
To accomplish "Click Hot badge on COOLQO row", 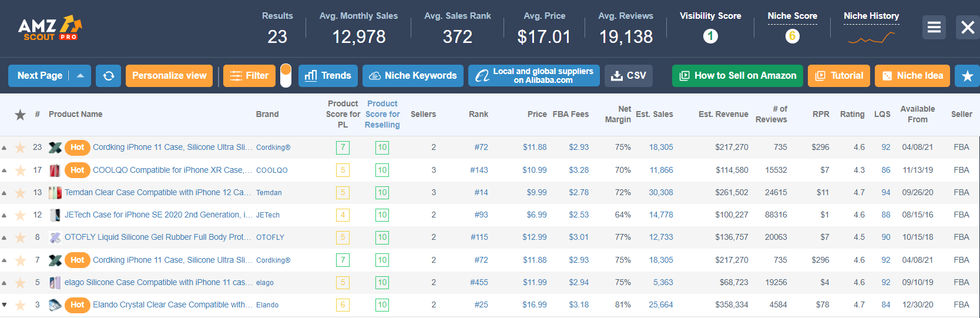I will (77, 170).
